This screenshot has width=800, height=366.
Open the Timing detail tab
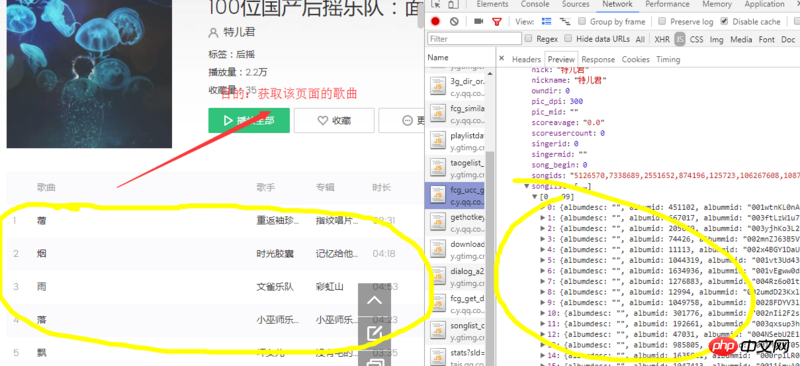click(x=668, y=59)
